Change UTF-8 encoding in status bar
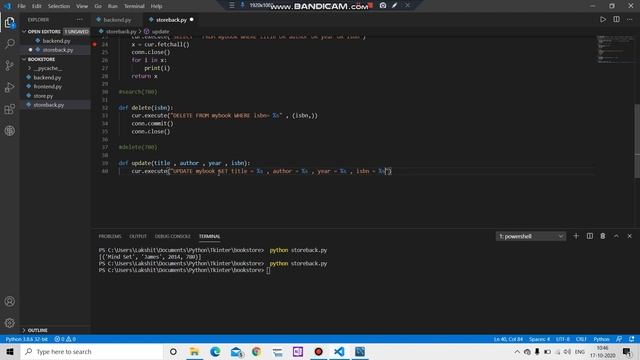 562,339
